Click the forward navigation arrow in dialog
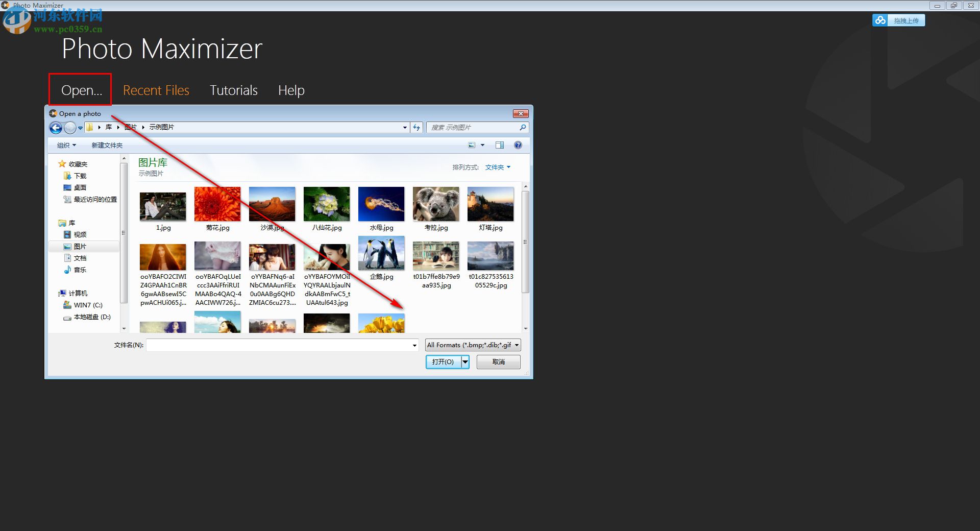Screen dimensions: 980x531 click(x=70, y=128)
